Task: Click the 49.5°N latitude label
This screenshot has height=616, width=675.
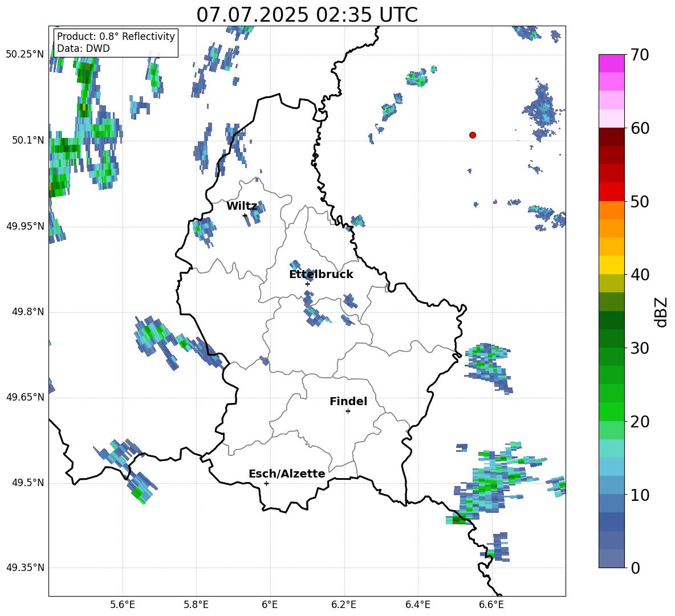Action: [28, 483]
